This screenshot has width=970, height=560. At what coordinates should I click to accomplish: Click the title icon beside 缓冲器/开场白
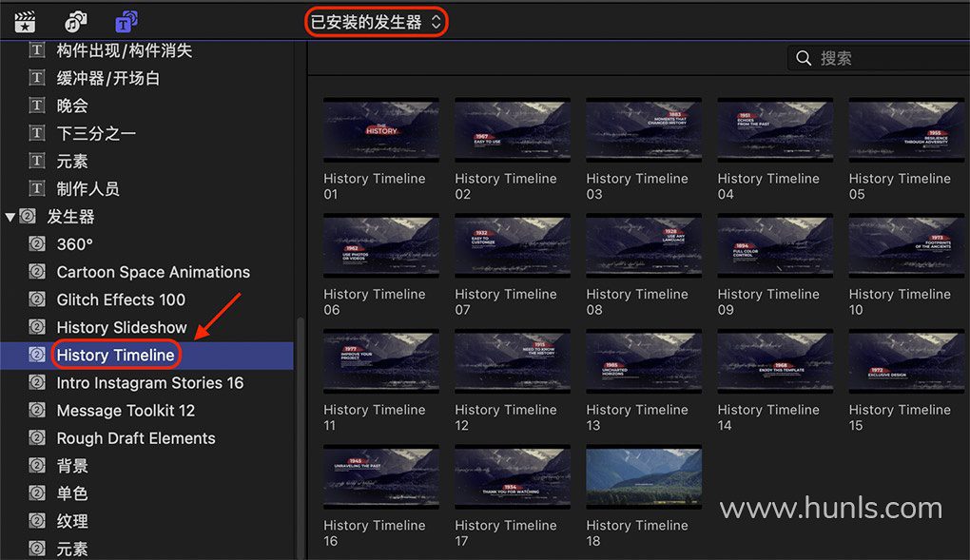37,77
